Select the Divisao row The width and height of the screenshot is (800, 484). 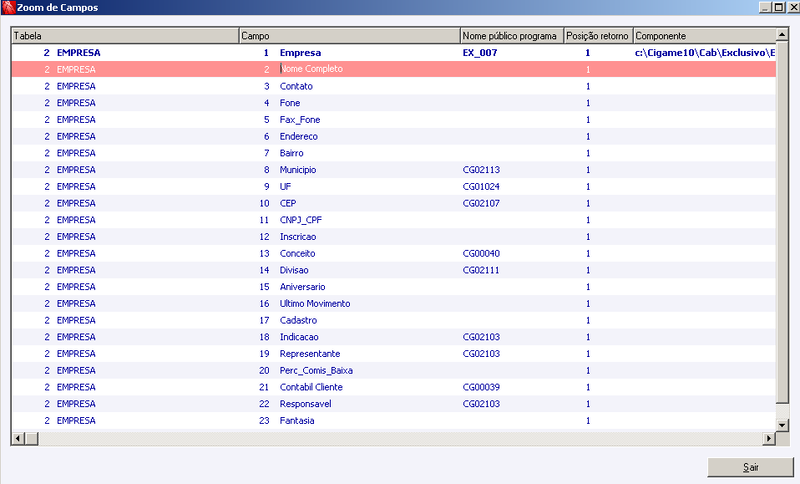[393, 270]
